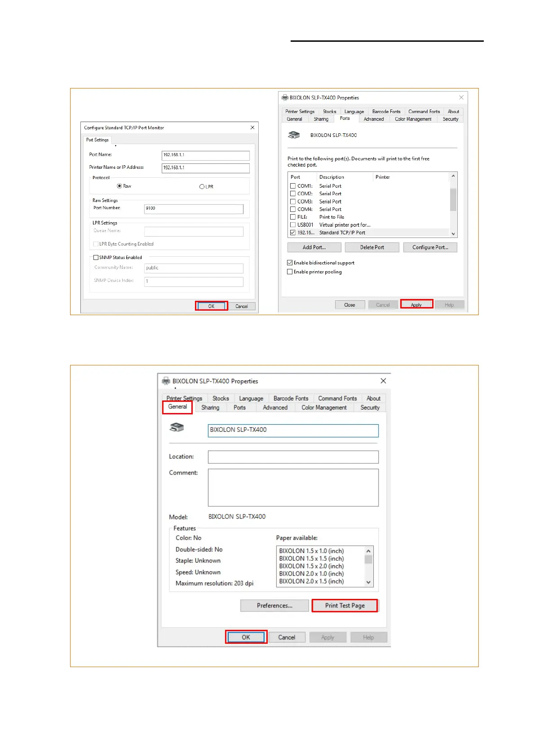
Task: Check the COM2: serial port box
Action: (293, 193)
